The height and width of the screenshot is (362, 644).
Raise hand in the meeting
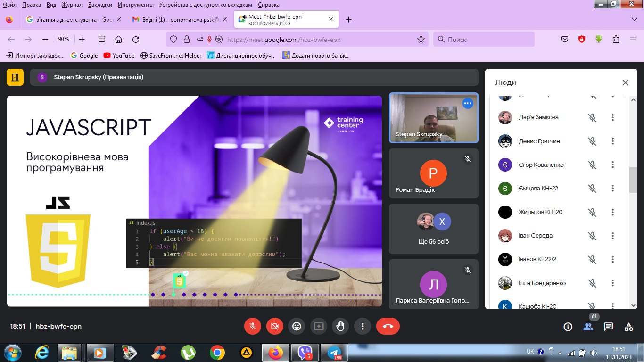tap(340, 326)
